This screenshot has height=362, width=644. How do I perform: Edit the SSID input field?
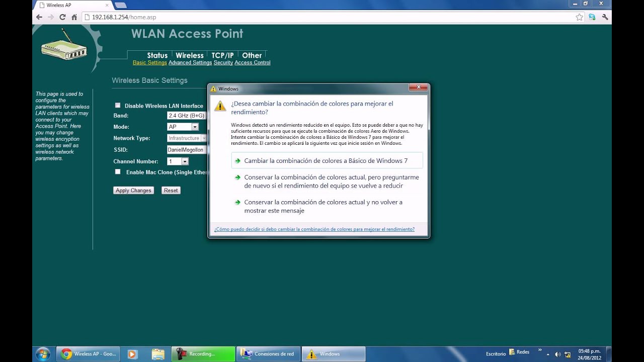pos(187,150)
